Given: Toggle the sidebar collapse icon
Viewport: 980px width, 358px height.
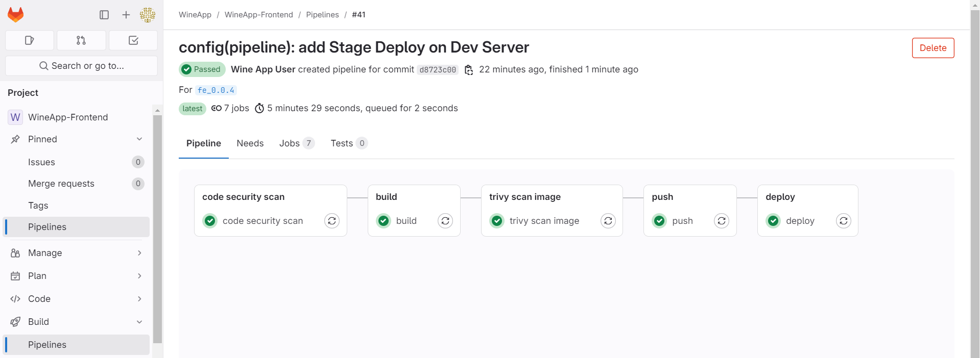Looking at the screenshot, I should tap(104, 15).
